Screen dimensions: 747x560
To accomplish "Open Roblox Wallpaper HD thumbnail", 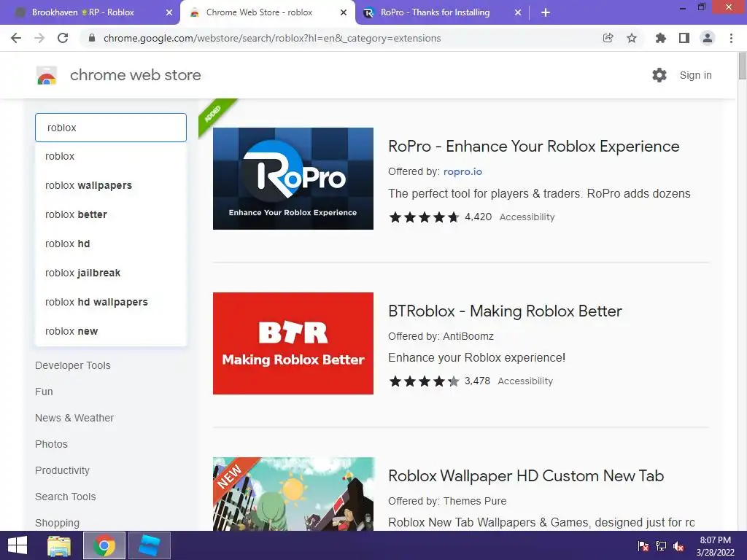I will tap(293, 494).
